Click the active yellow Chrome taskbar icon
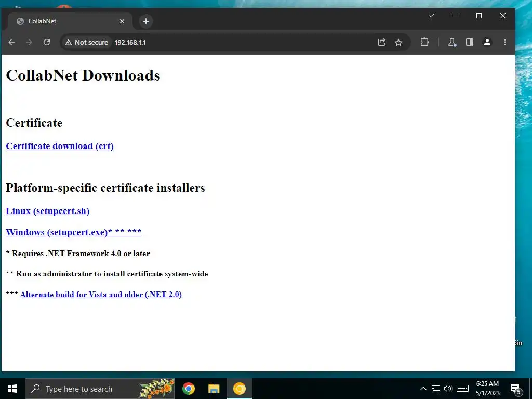532x399 pixels. pos(239,389)
